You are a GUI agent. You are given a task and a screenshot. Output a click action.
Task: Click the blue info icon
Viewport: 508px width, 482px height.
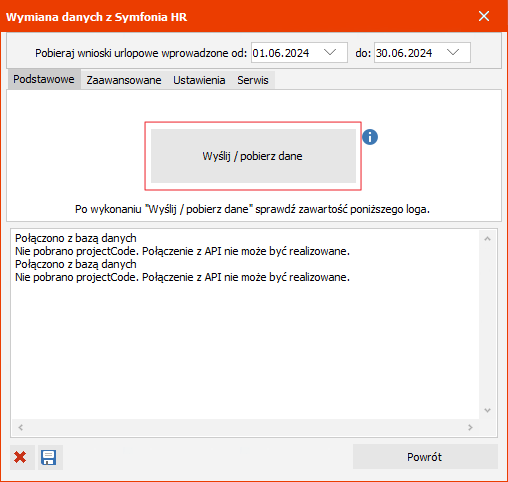[370, 137]
